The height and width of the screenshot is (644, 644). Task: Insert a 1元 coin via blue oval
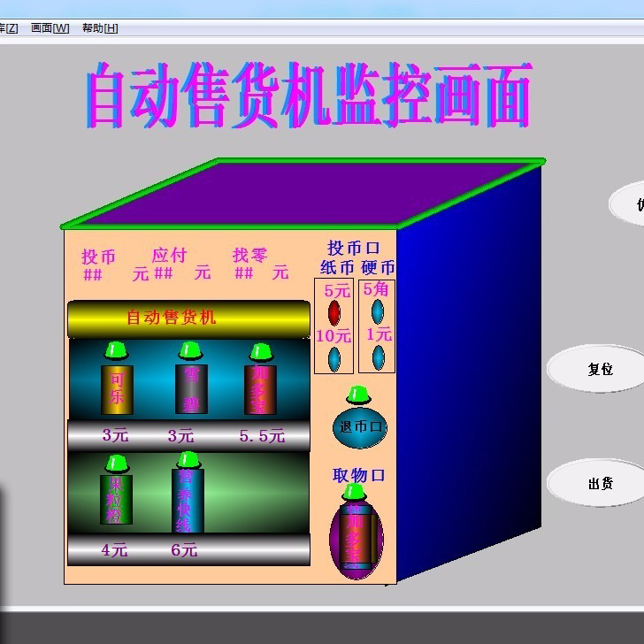pos(378,357)
